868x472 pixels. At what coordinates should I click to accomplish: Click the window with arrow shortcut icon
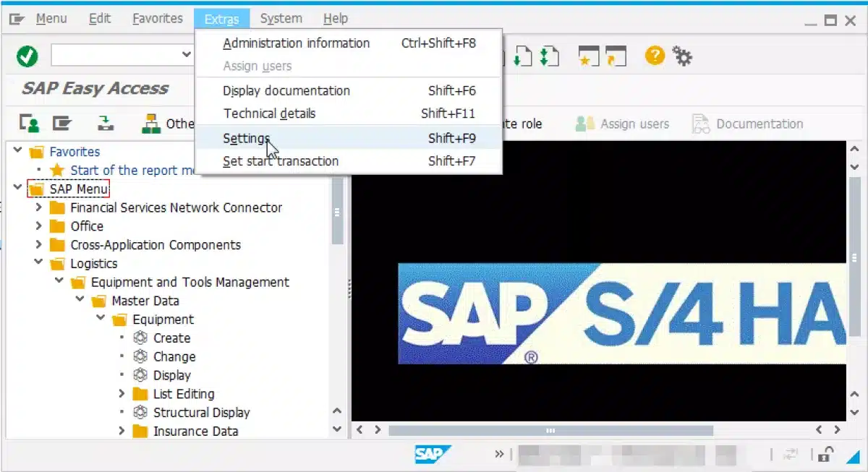[616, 56]
